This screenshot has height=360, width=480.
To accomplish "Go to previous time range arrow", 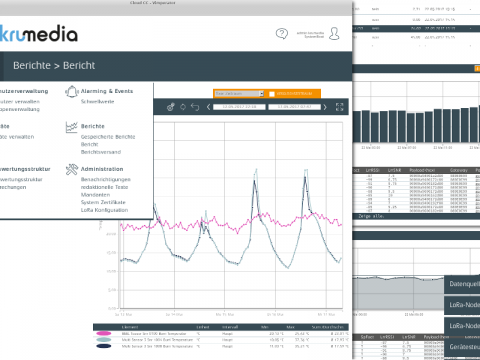I will click(x=208, y=107).
